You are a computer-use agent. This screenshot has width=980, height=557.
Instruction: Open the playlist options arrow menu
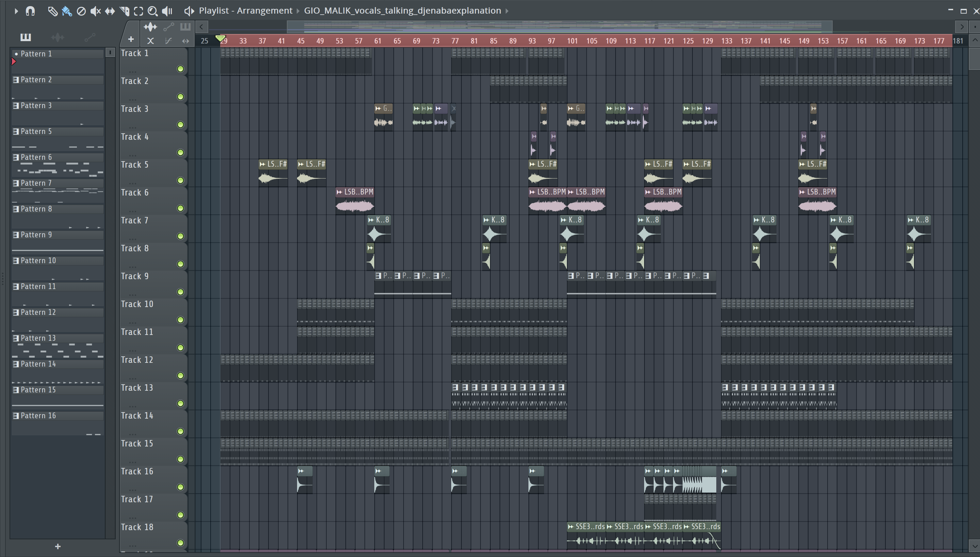pos(16,11)
